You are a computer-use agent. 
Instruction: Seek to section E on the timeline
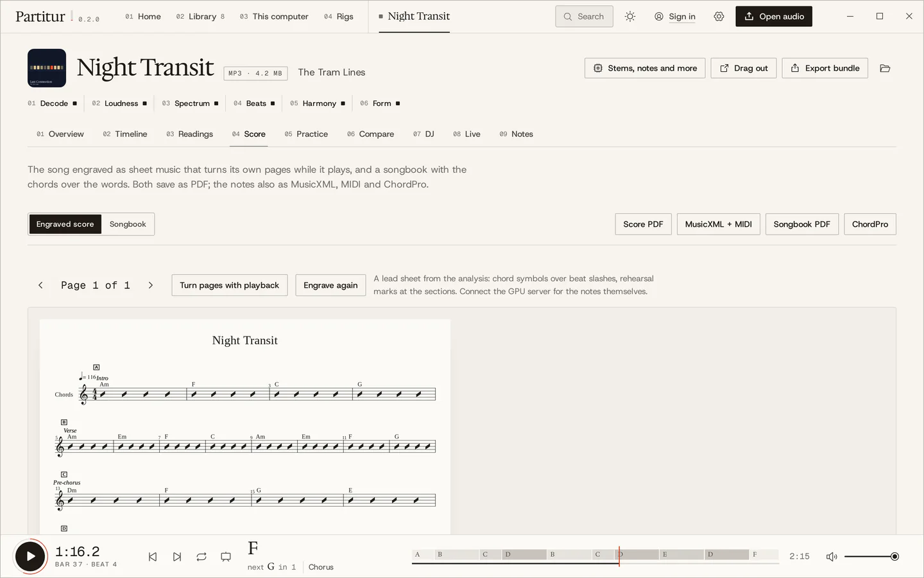point(681,554)
